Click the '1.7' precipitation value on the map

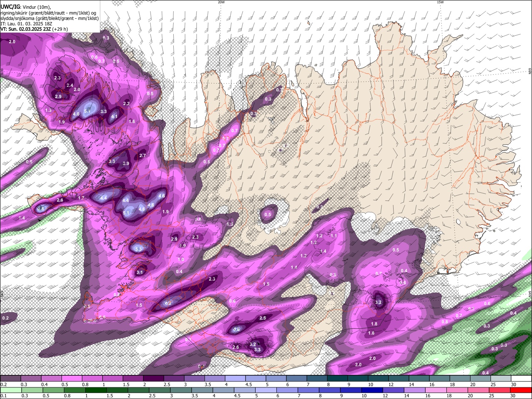[x=81, y=198]
